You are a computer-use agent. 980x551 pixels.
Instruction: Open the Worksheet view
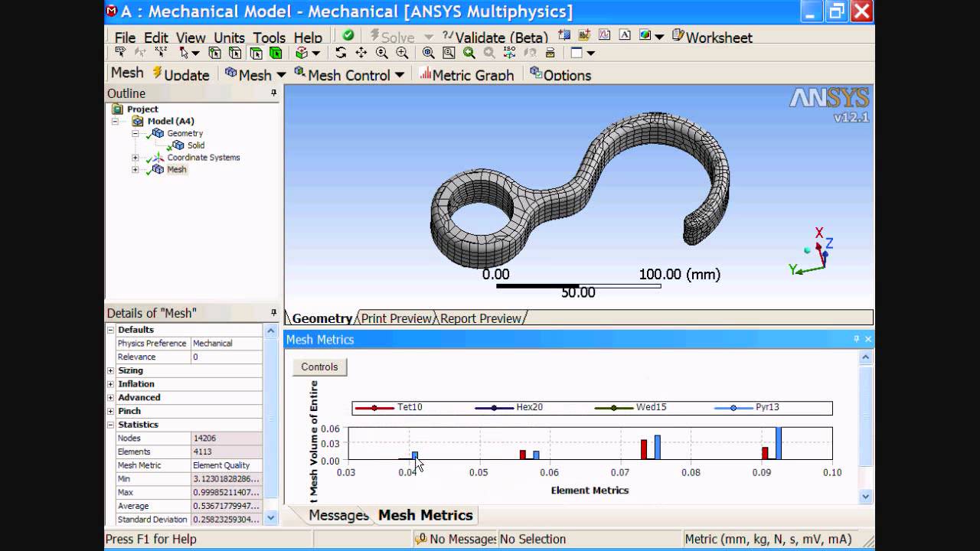coord(712,37)
